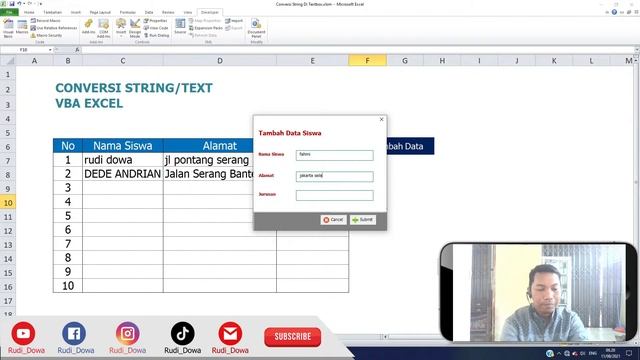Click the Alamat input field

tap(334, 176)
